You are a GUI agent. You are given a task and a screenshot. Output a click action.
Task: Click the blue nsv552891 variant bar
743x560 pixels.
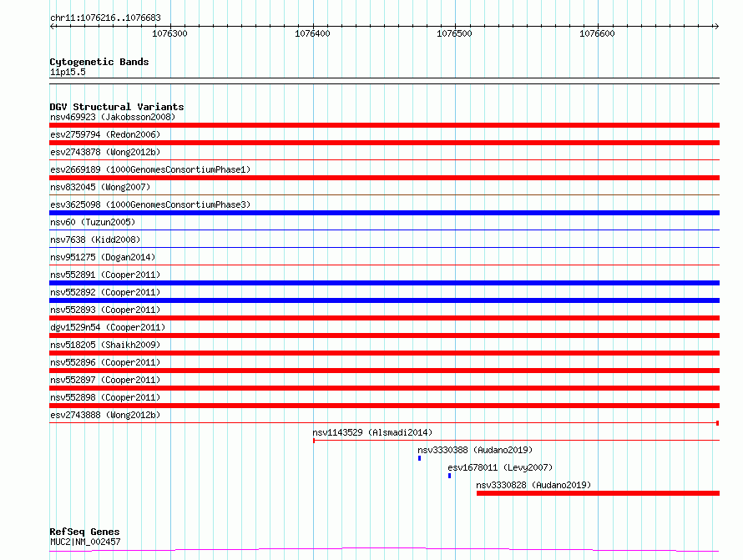pos(384,283)
